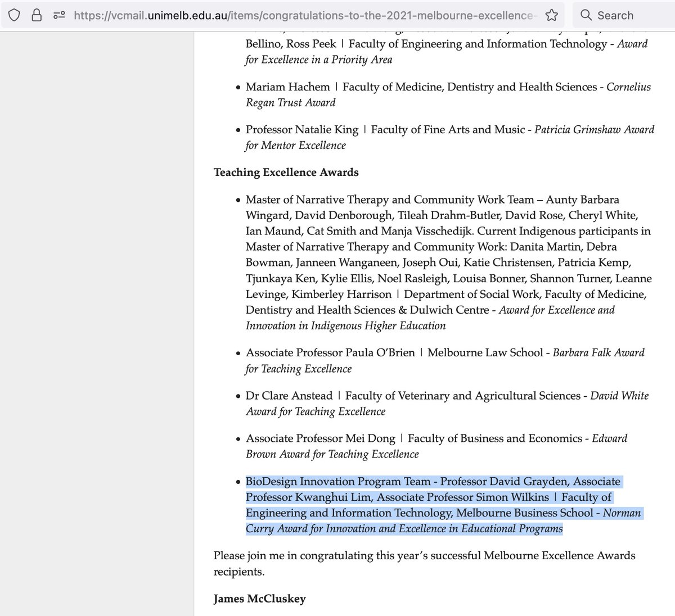
Task: Click 'Patricia Grimshaw Award' text
Action: pyautogui.click(x=594, y=130)
